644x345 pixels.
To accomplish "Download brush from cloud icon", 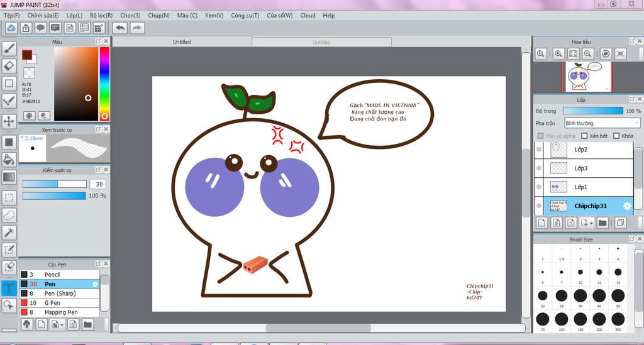I will [x=26, y=324].
